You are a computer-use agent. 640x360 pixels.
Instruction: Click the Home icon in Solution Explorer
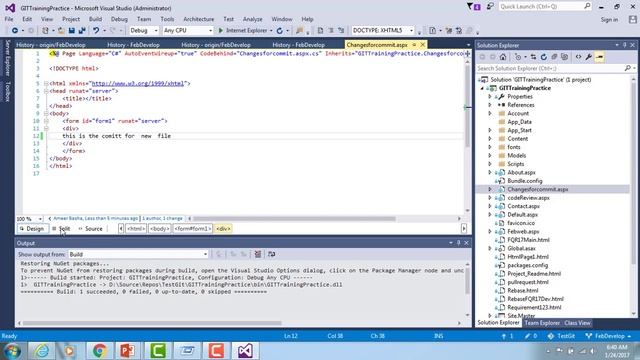503,57
